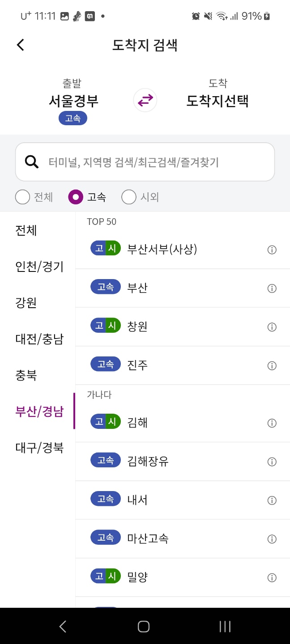Tap the info icon beside 부산
Screen dimensions: 290x644
click(272, 288)
